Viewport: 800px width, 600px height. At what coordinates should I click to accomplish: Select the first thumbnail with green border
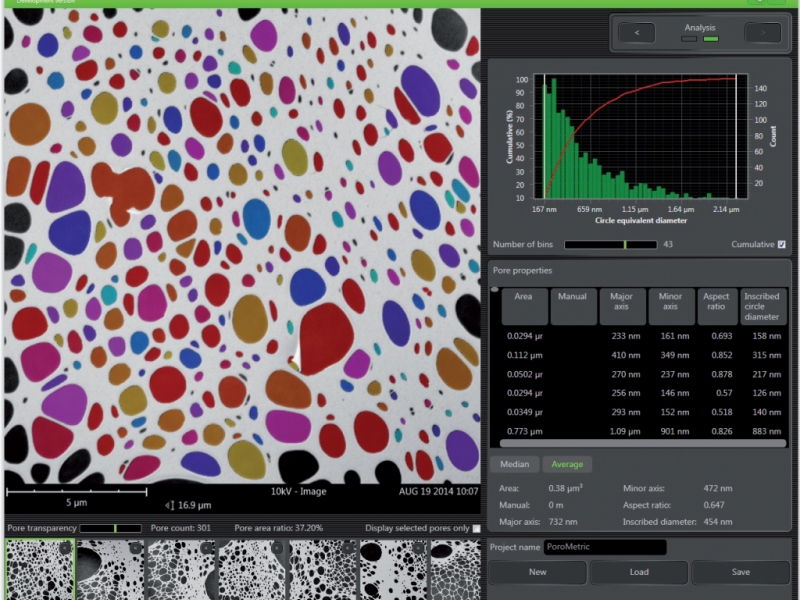[40, 569]
